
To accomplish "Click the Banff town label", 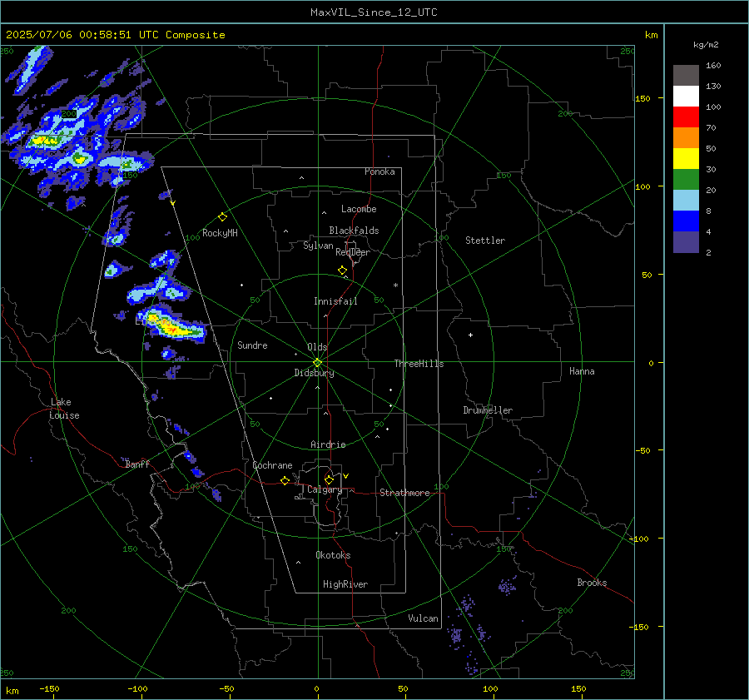I will point(137,464).
